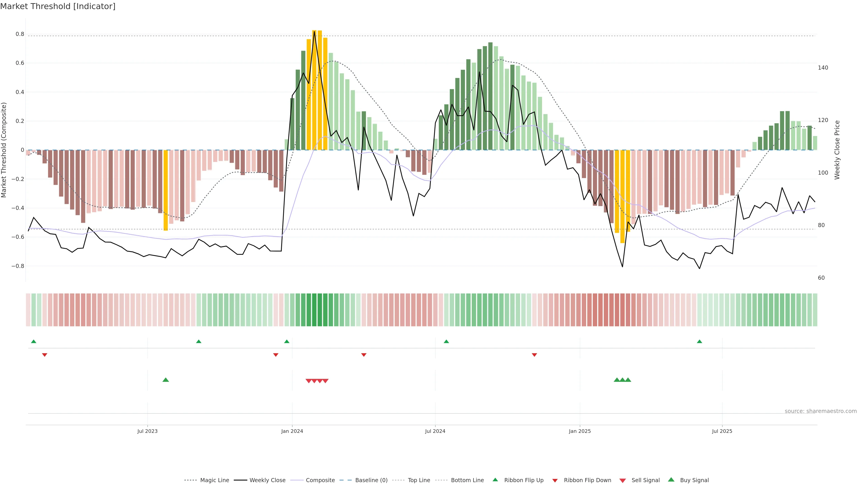Click the Jan 2024 x-axis label
Screen dimensions: 868x488
(x=292, y=431)
